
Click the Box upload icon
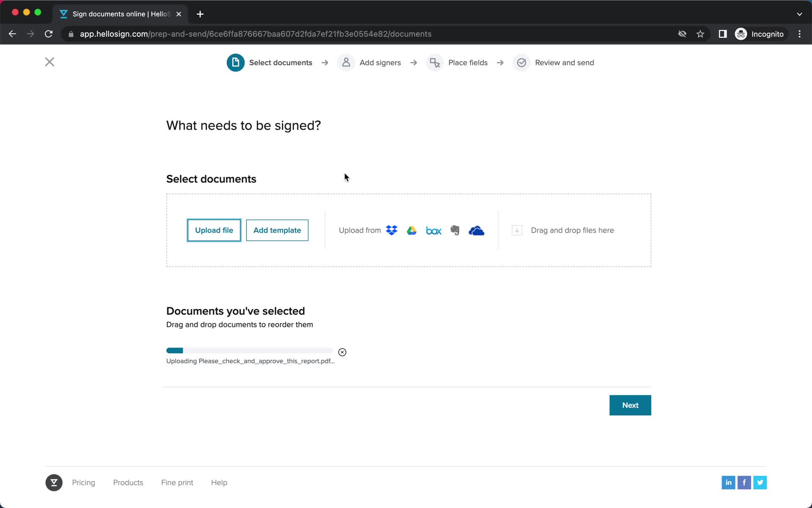click(433, 230)
